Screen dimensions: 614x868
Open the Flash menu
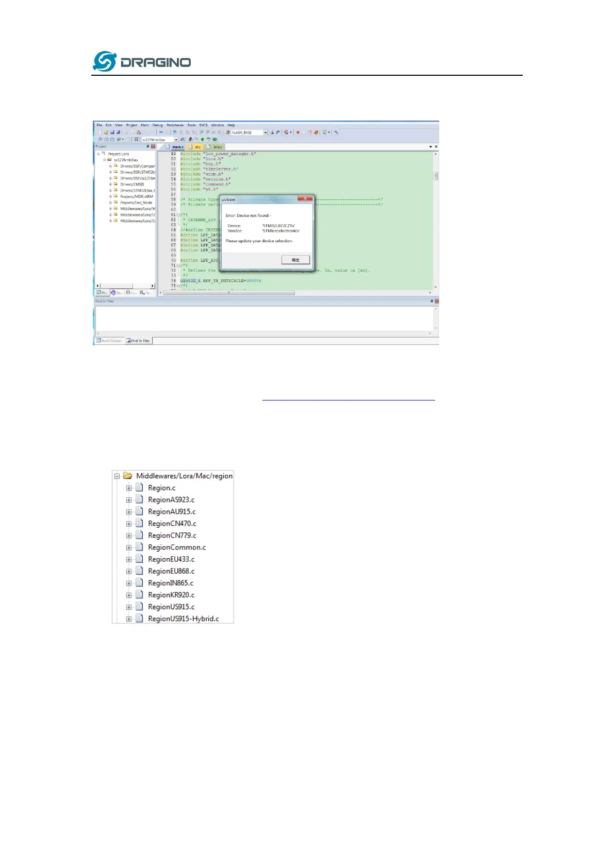pos(145,125)
